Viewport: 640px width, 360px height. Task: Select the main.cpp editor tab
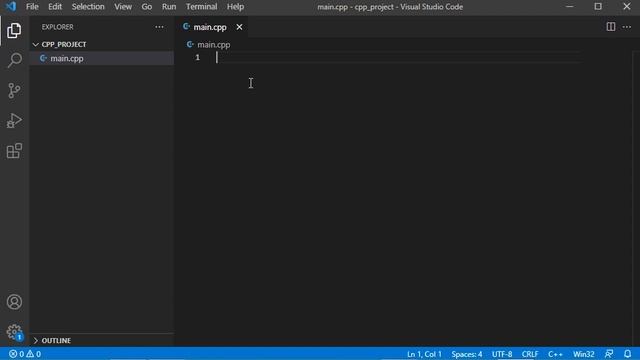coord(210,27)
